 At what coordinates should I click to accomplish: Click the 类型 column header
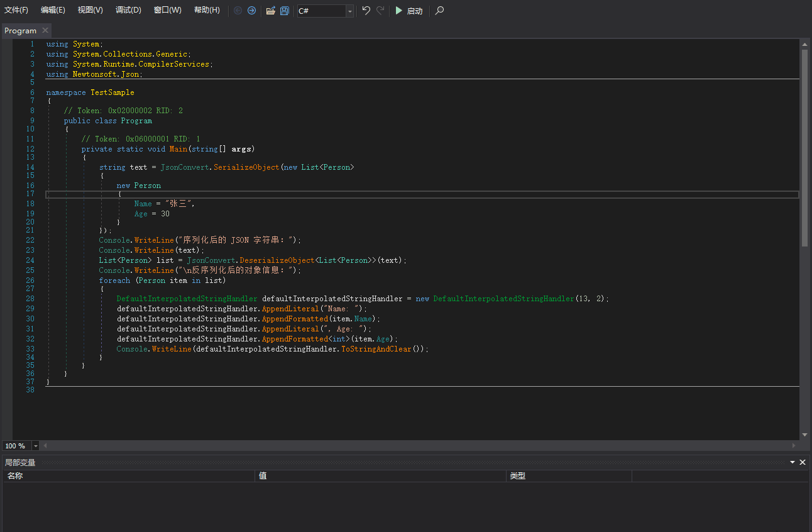click(518, 476)
